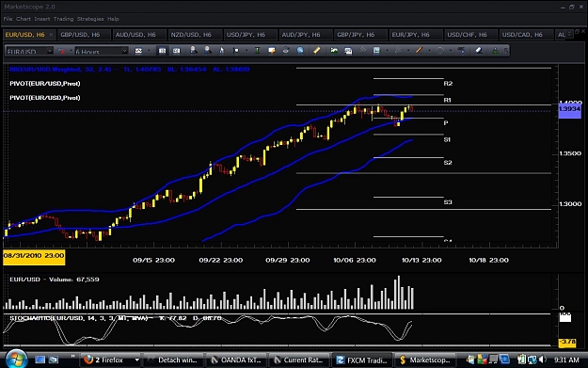Open FXCM Trading taskbar button
588x368 pixels.
(362, 360)
